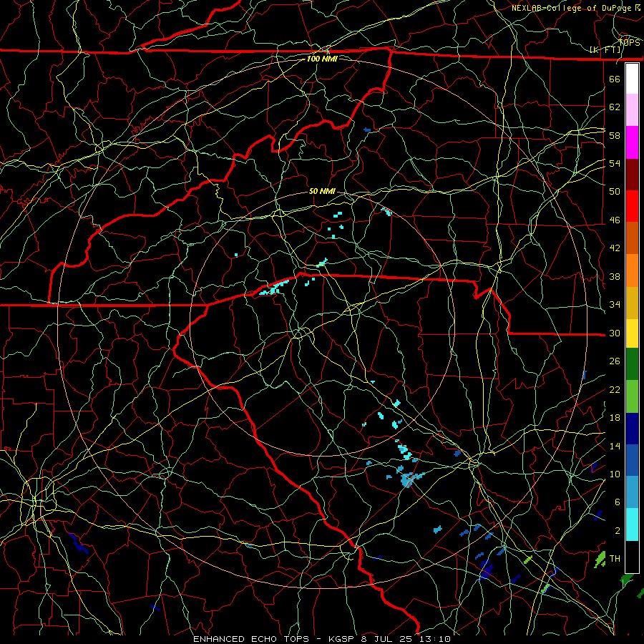This screenshot has width=644, height=644.
Task: Click the light green swatch on the scale
Action: click(632, 396)
